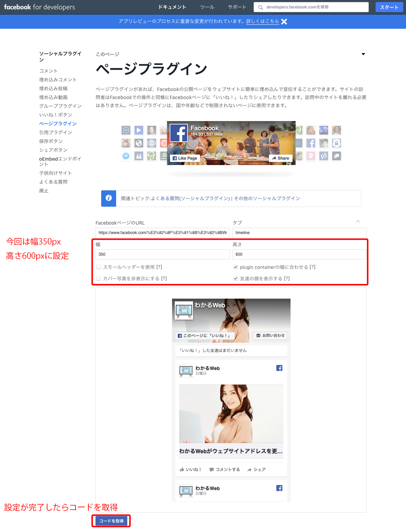Click the Facebook icon on first わかるWeb post

(279, 368)
